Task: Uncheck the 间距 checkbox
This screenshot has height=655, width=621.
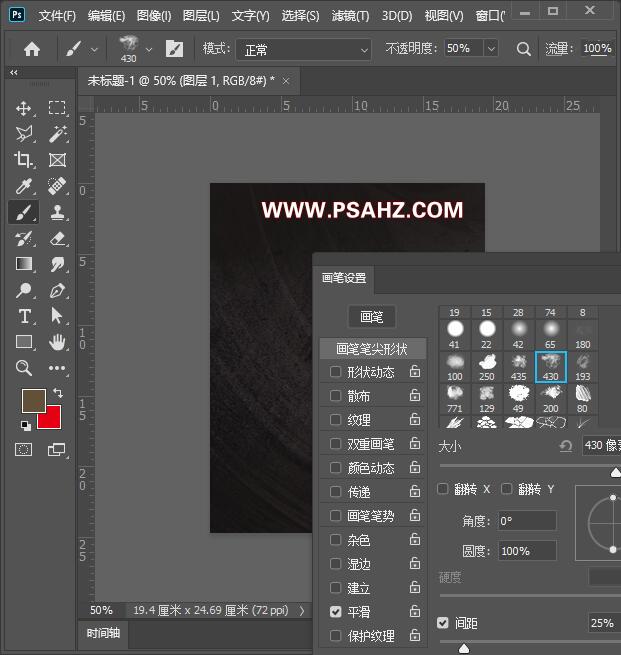Action: click(x=443, y=623)
